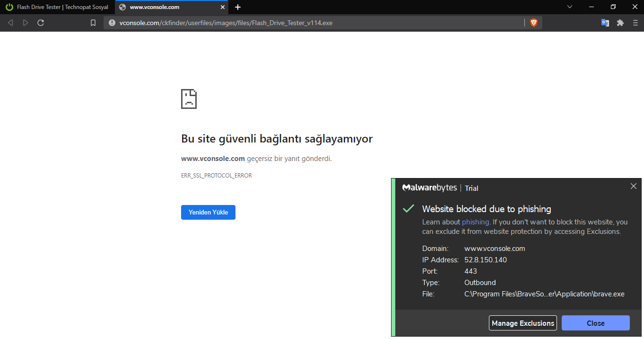Viewport: 644px width, 339px height.
Task: Click the Trial label beside the Malwarebytes logo
Action: coord(471,188)
